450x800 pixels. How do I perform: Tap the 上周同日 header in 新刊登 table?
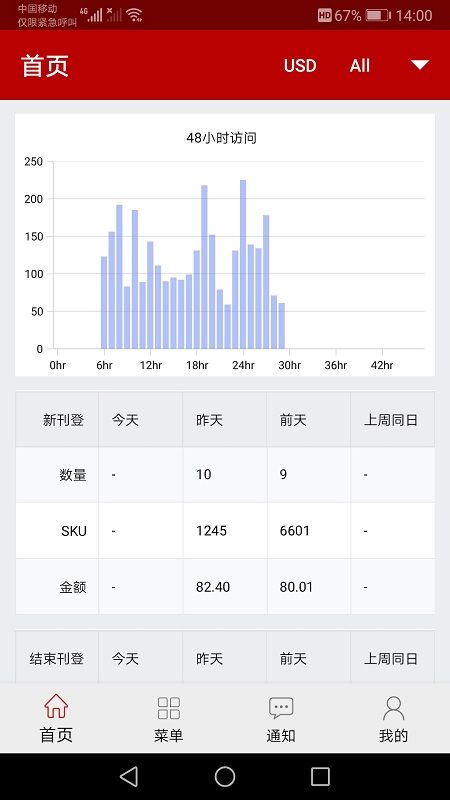(x=391, y=420)
